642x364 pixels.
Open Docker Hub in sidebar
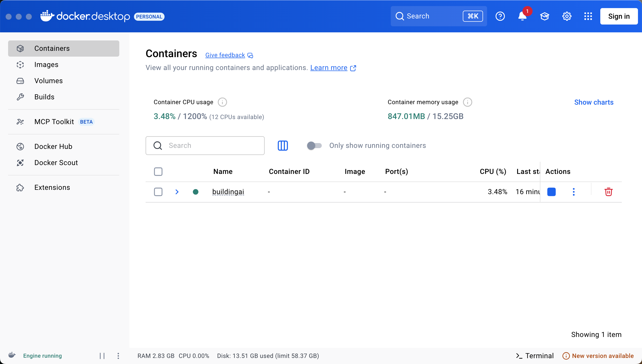pyautogui.click(x=64, y=147)
